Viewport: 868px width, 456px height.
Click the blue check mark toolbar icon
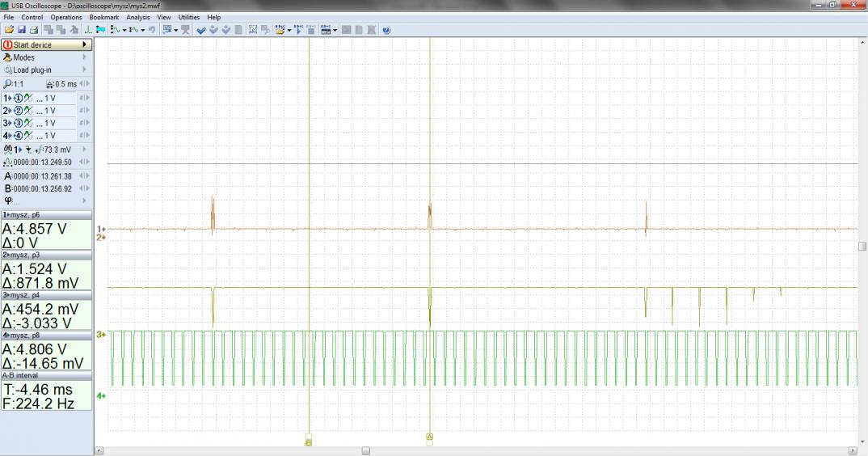click(200, 30)
